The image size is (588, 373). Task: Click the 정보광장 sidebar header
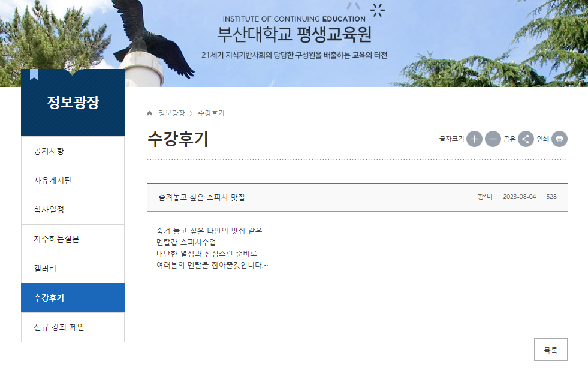click(73, 102)
